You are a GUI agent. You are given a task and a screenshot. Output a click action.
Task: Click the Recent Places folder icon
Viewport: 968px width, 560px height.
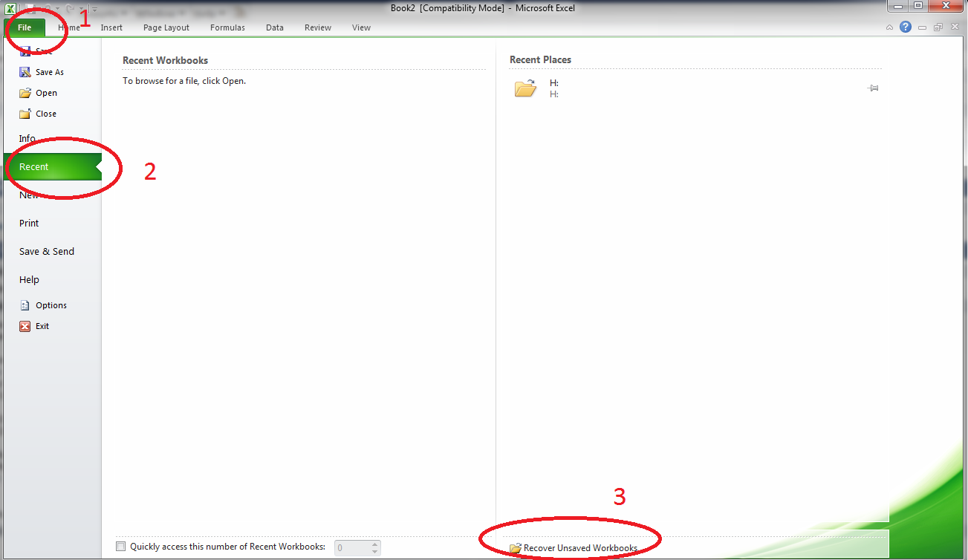(x=525, y=88)
